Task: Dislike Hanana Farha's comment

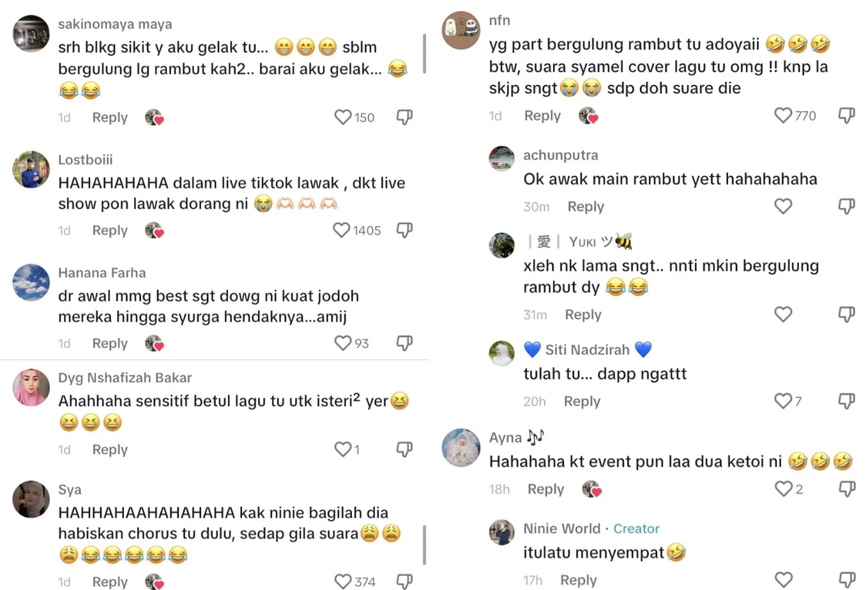Action: click(404, 343)
